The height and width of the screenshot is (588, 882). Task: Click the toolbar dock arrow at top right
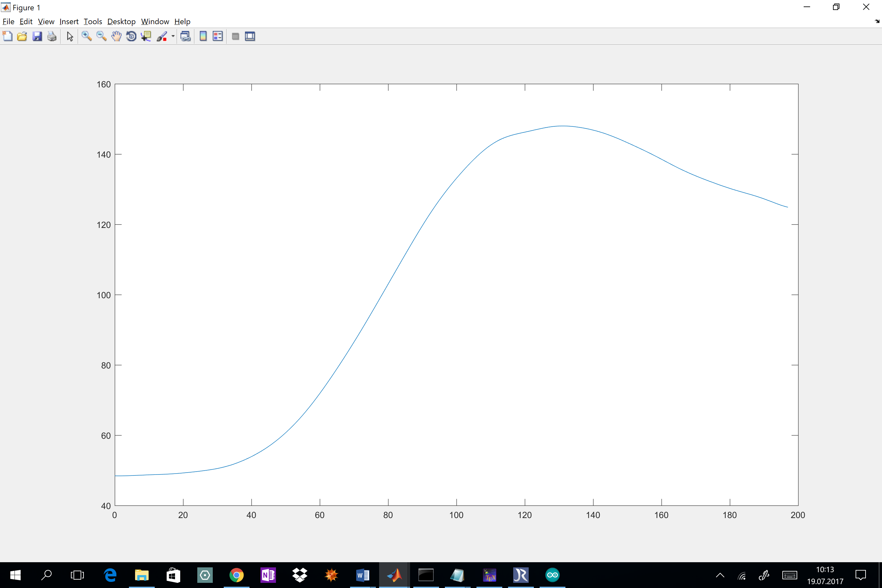pyautogui.click(x=877, y=21)
